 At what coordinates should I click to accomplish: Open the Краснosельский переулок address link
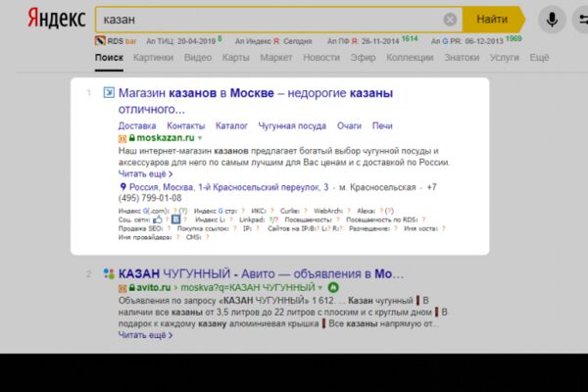[228, 187]
